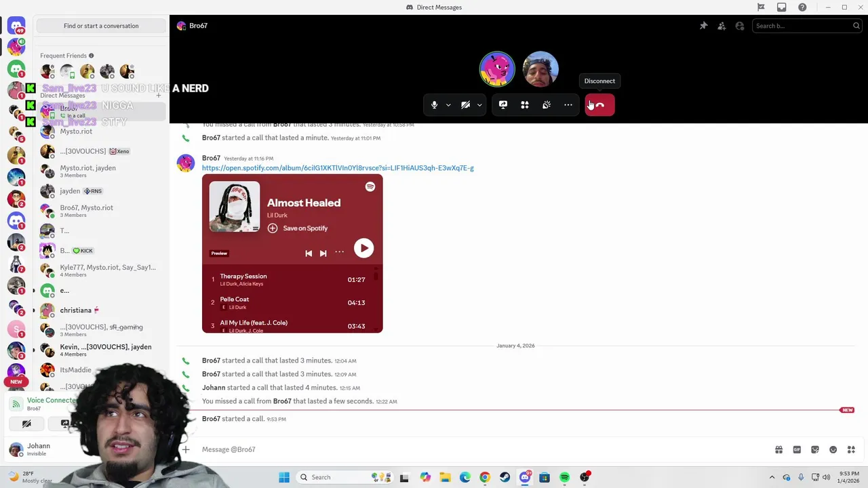The width and height of the screenshot is (868, 488).
Task: Open Johann user profile panel
Action: pyautogui.click(x=37, y=449)
